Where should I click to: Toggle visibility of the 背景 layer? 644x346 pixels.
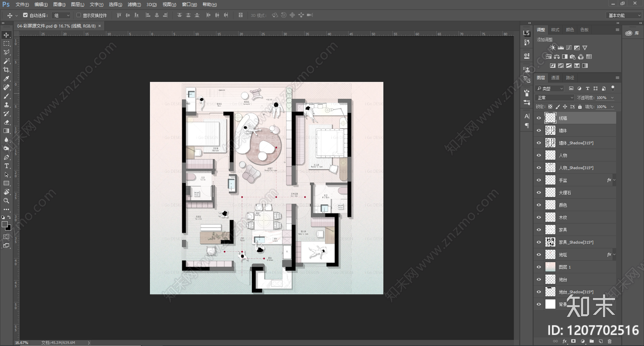click(x=539, y=304)
